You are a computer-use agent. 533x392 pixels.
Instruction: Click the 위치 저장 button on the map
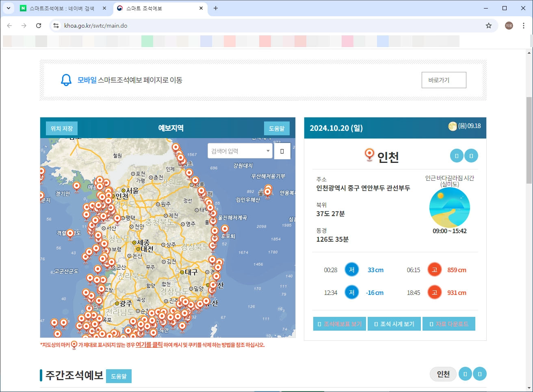click(x=61, y=128)
